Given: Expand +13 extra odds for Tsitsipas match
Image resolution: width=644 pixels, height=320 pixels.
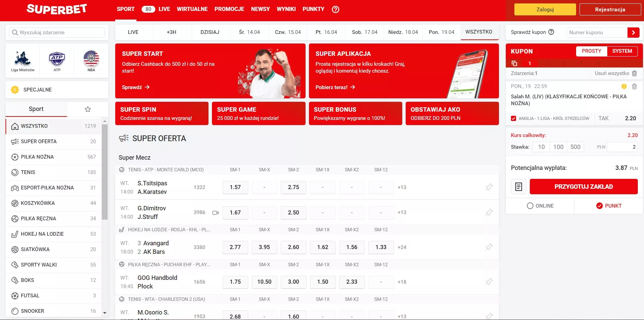Looking at the screenshot, I should [x=402, y=187].
